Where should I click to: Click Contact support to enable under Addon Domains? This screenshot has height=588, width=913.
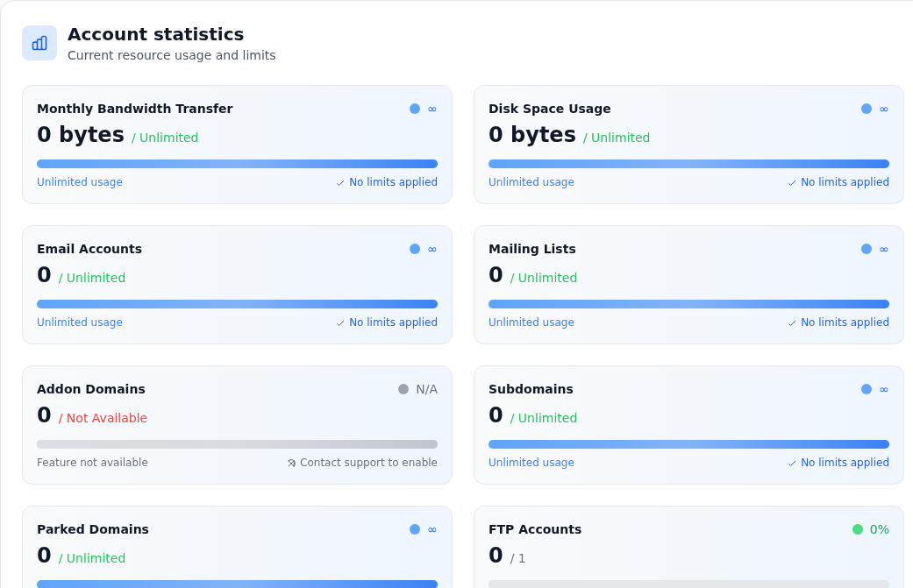[x=368, y=463]
